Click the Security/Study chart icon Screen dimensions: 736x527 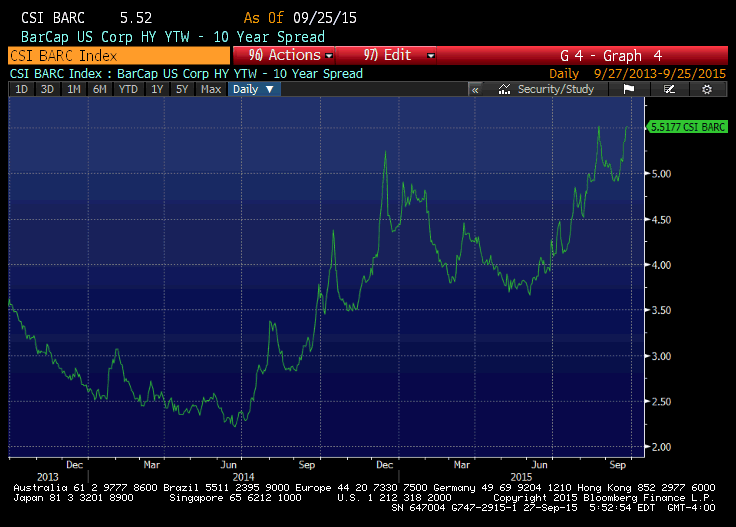pyautogui.click(x=505, y=89)
